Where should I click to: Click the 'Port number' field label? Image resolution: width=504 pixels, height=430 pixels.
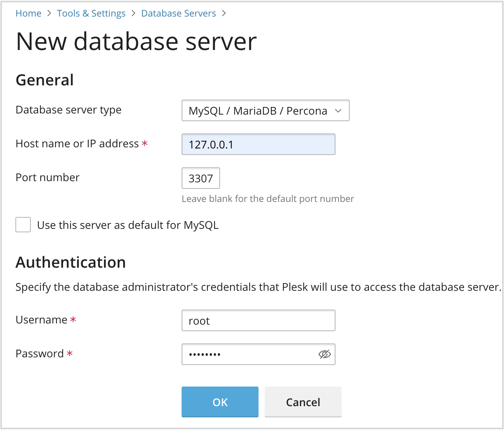click(47, 178)
